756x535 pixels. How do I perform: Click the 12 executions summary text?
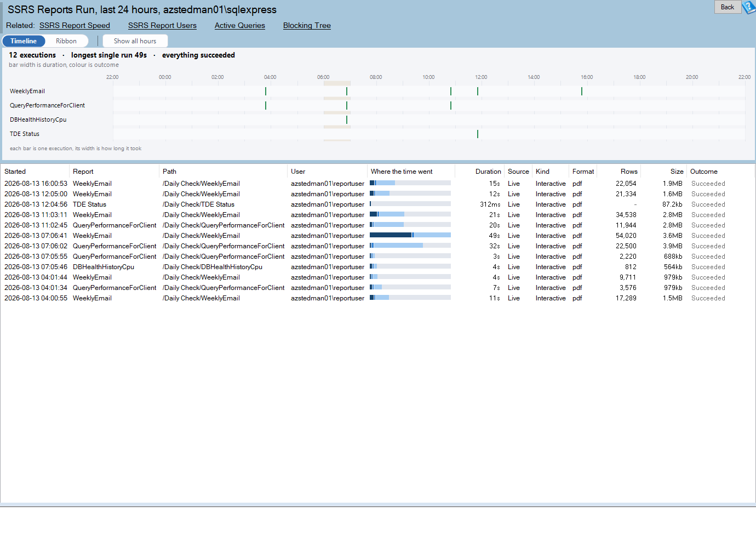click(32, 55)
